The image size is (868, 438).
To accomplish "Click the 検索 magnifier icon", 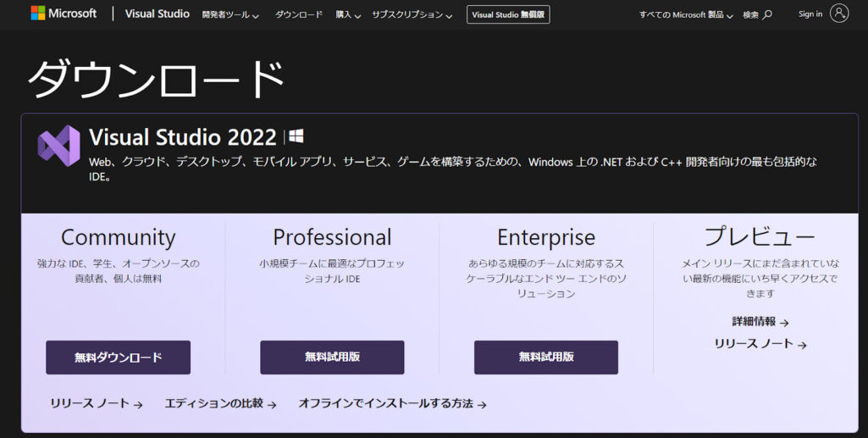I will [766, 15].
